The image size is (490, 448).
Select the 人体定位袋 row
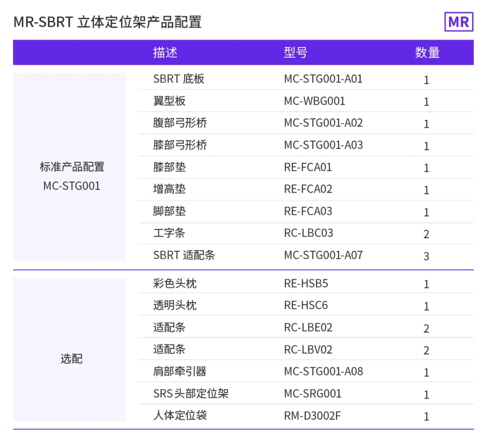coord(179,415)
